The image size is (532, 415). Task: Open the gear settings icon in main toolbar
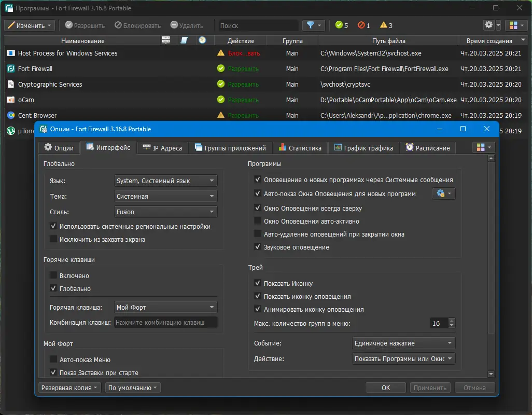pos(488,25)
